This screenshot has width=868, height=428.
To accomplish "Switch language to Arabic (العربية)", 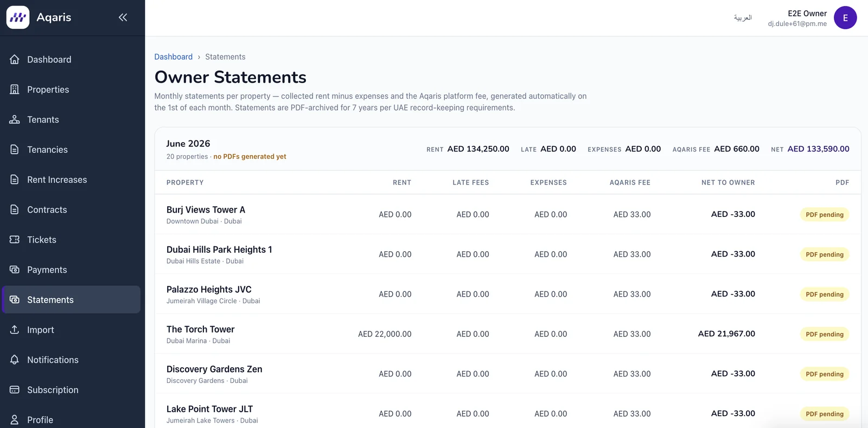I will pos(743,17).
